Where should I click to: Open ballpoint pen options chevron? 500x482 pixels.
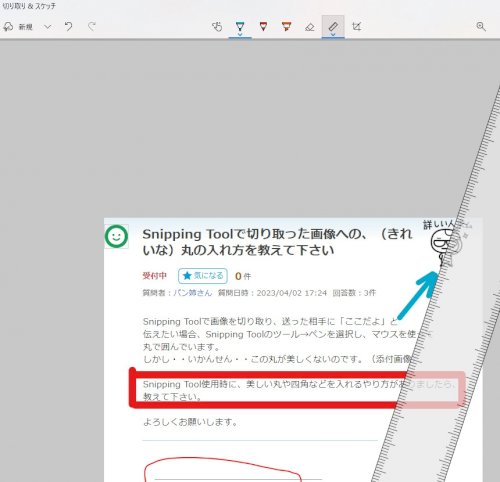pos(240,34)
